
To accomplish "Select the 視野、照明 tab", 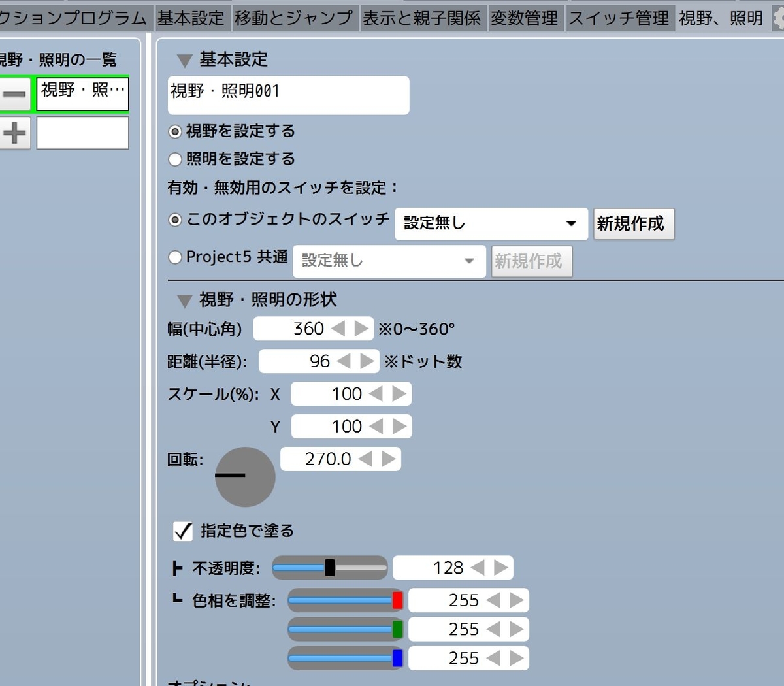I will pos(721,18).
